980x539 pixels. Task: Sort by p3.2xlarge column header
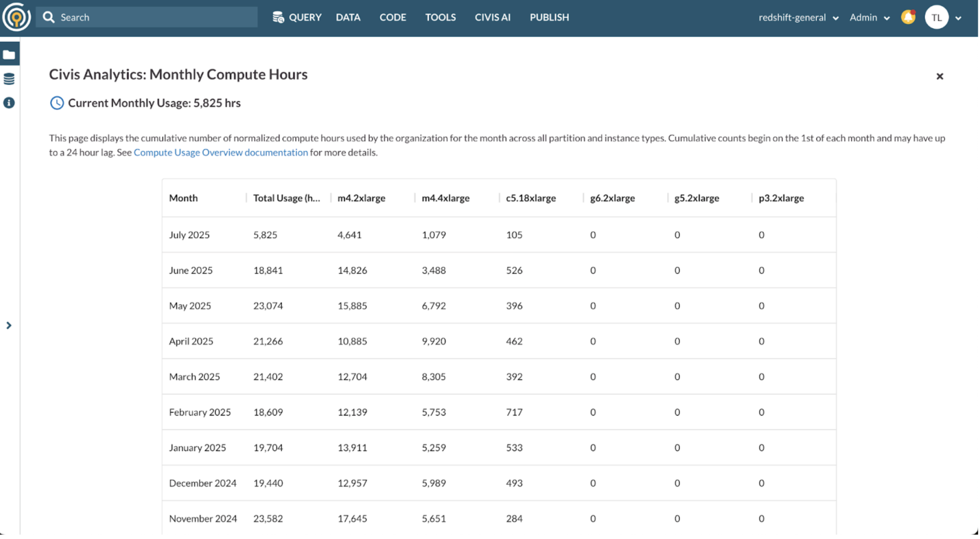click(781, 198)
